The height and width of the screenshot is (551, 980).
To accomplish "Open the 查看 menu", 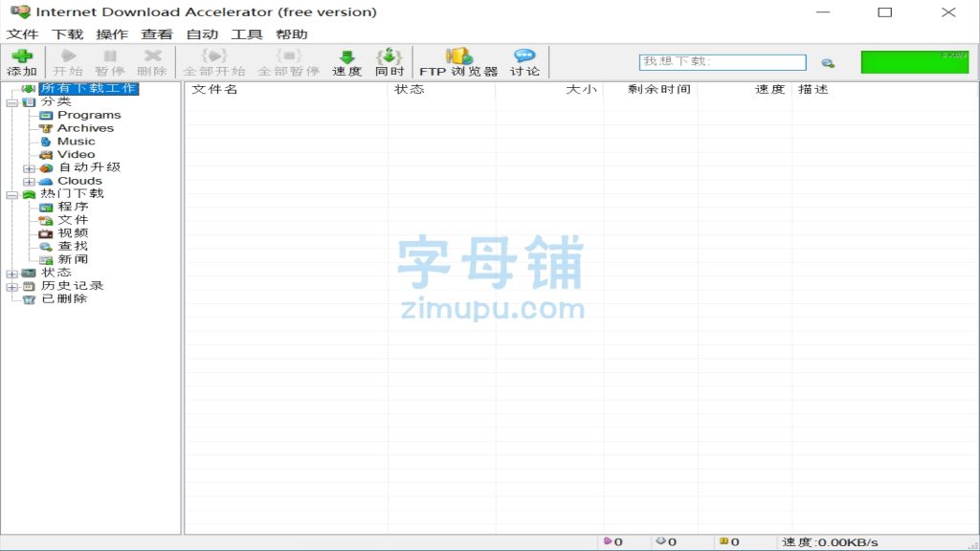I will (156, 34).
